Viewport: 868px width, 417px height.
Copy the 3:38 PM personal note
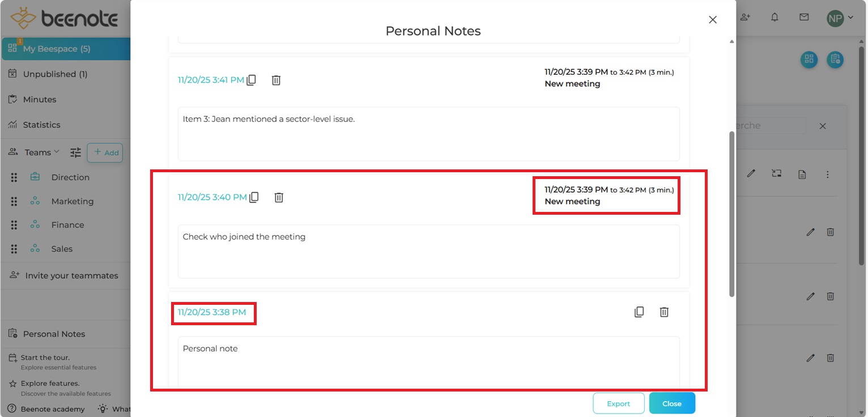[639, 312]
